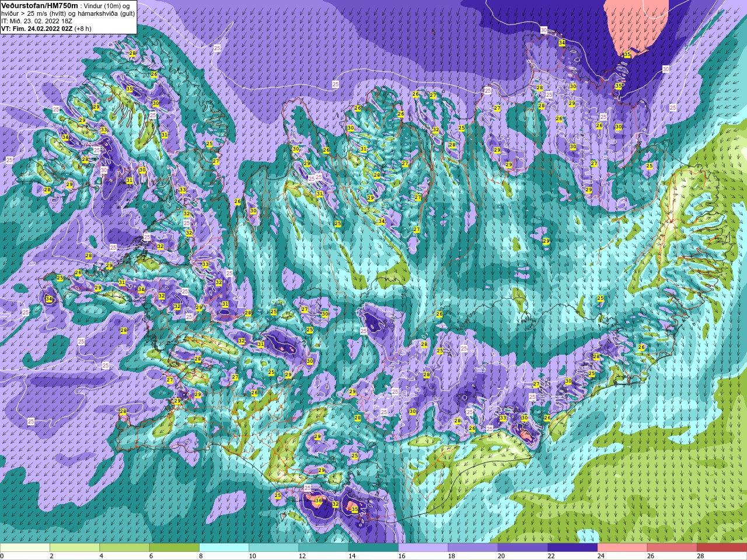This screenshot has height=560, width=747.
Task: Click the violet 20–22 m/s legend swatch
Action: point(522,548)
